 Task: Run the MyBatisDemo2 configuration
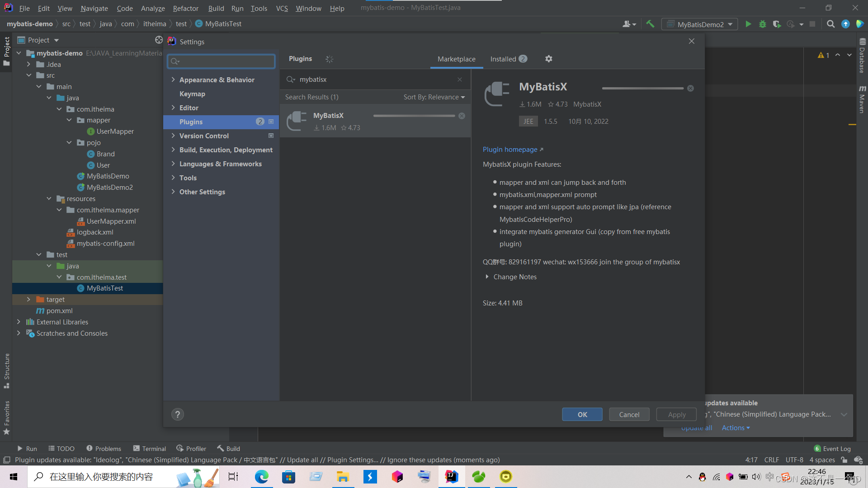[748, 24]
